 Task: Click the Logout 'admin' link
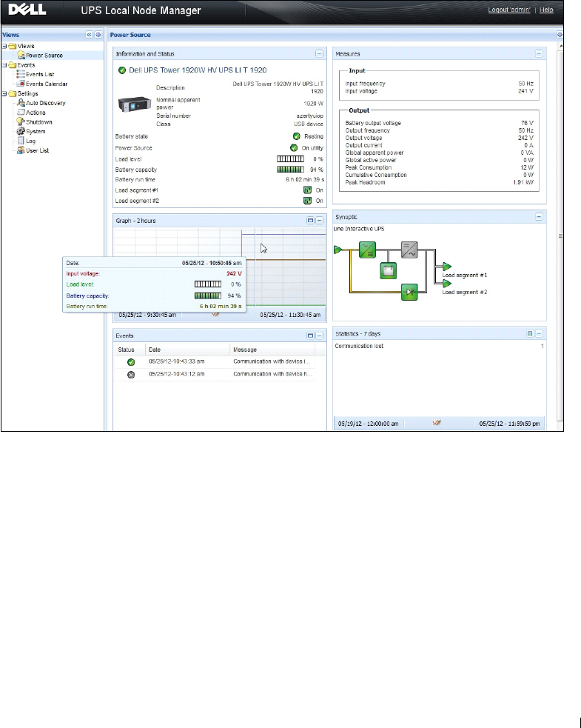click(511, 10)
